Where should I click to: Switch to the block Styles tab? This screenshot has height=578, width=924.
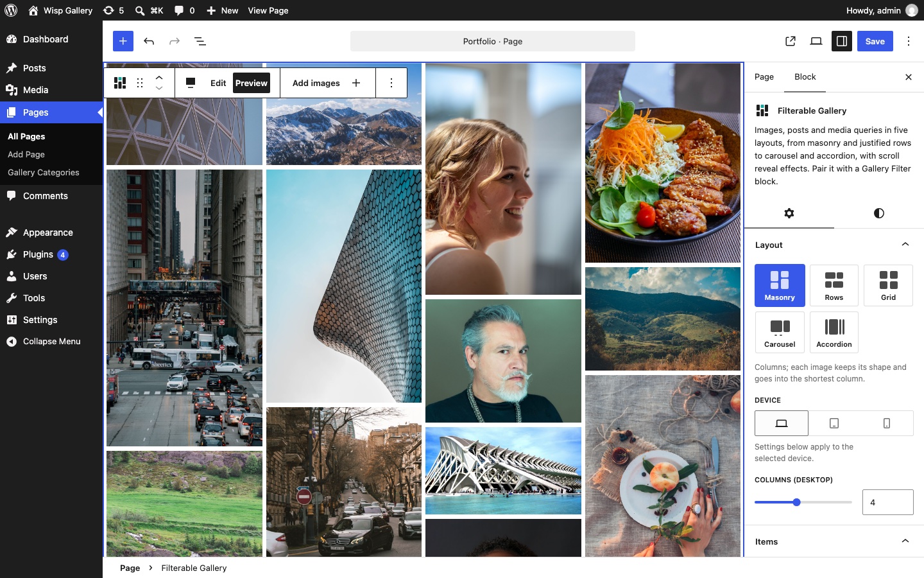click(879, 213)
